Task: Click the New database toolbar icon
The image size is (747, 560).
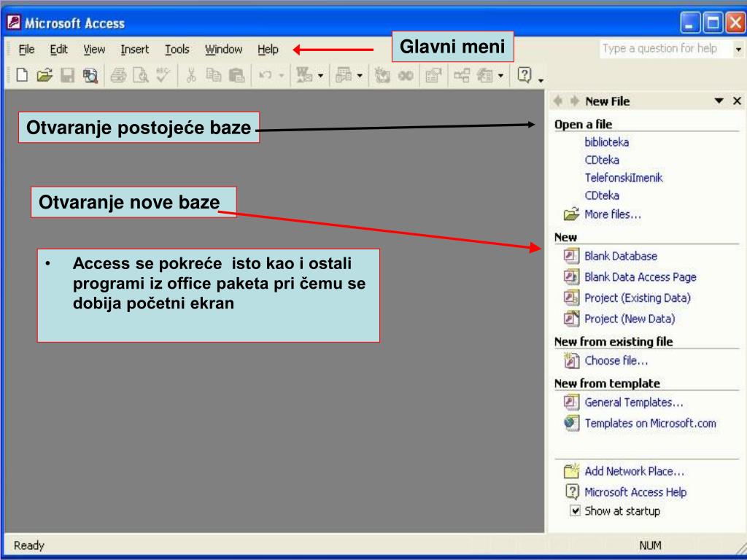Action: (x=22, y=75)
